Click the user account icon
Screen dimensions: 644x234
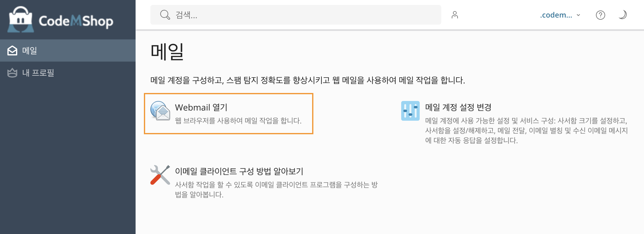(x=454, y=15)
